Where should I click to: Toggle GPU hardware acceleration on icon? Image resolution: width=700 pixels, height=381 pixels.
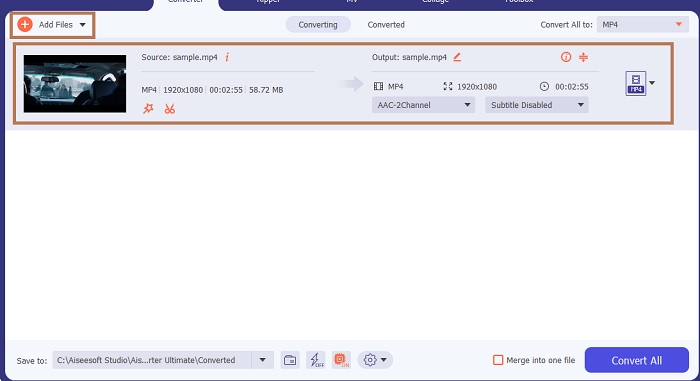click(342, 360)
